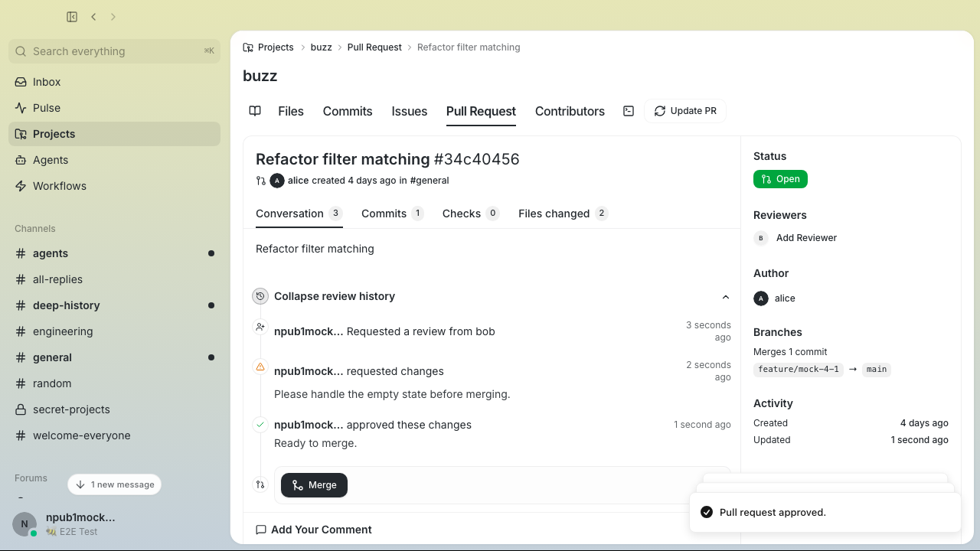Image resolution: width=980 pixels, height=551 pixels.
Task: Switch to the Commits tab under buzz
Action: click(348, 111)
